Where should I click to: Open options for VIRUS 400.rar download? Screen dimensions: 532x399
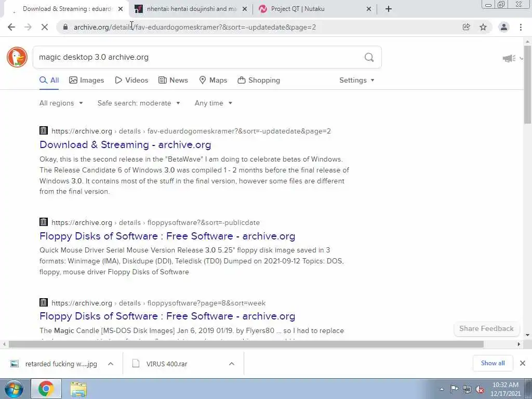(x=232, y=364)
